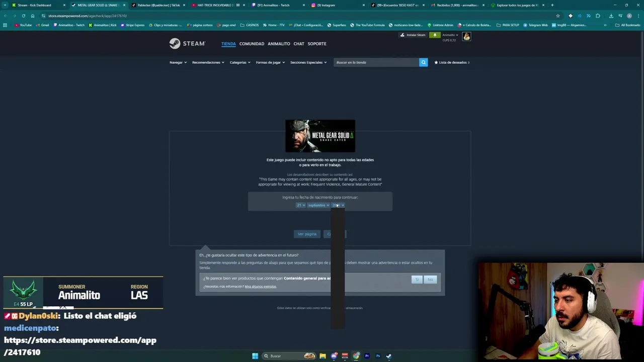Expand the Secciones Especiales dropdown

308,62
